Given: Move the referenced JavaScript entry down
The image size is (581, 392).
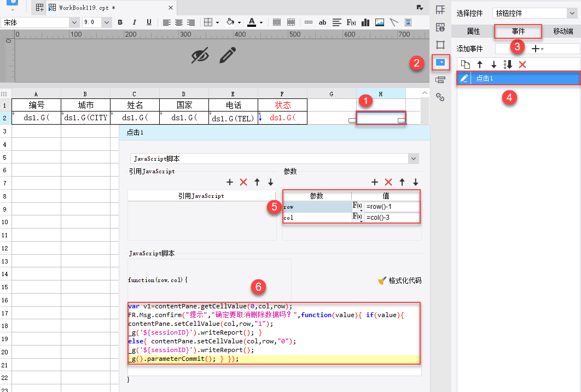Looking at the screenshot, I should tap(271, 182).
